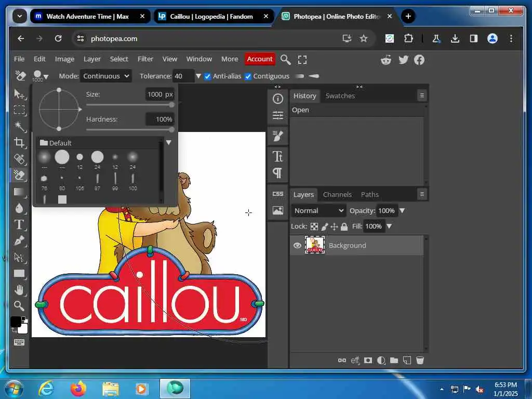Open Photopea's Facebook link
Screen dimensions: 532x399
(419, 60)
